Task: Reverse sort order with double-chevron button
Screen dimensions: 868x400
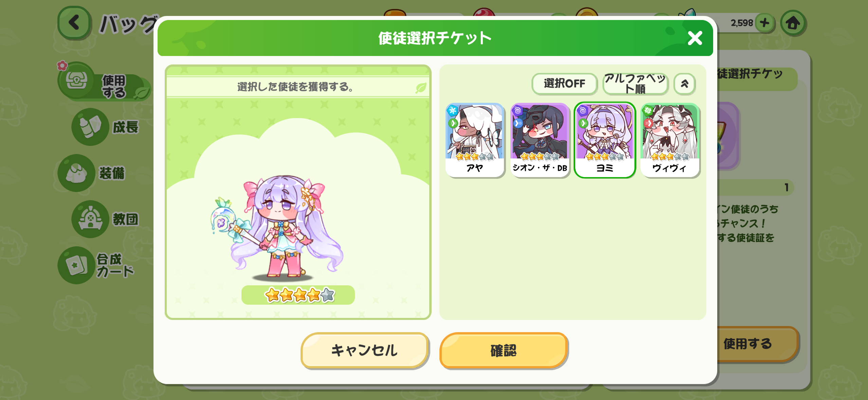Action: tap(685, 84)
